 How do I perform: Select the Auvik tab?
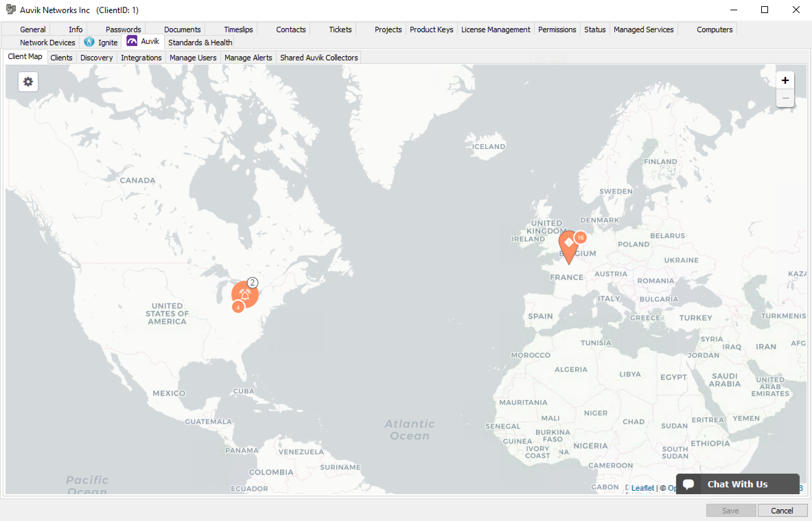click(x=143, y=42)
